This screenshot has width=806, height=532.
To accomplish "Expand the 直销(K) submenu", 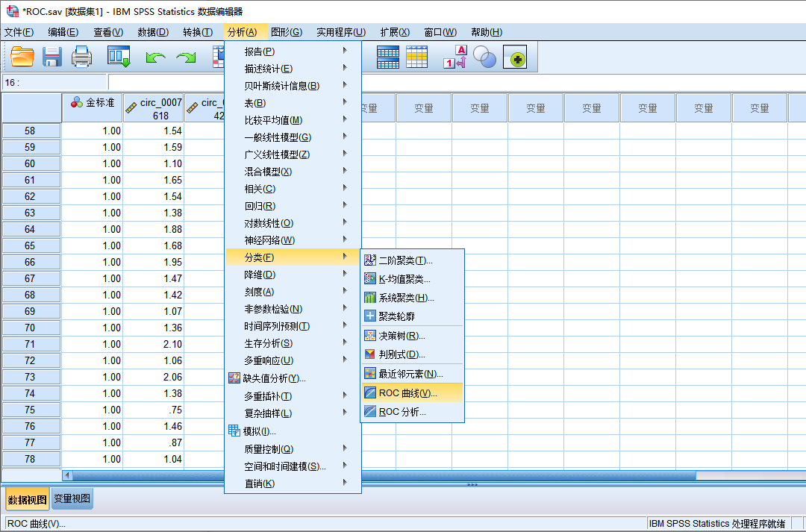I will coord(293,484).
